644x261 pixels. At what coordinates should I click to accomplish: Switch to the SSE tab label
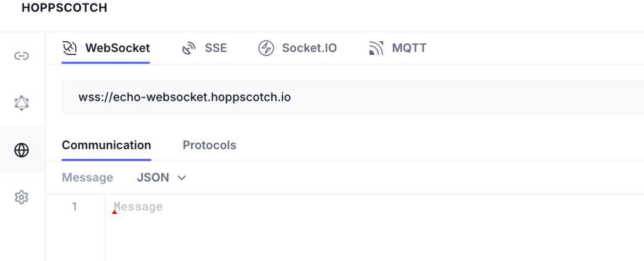pyautogui.click(x=216, y=48)
